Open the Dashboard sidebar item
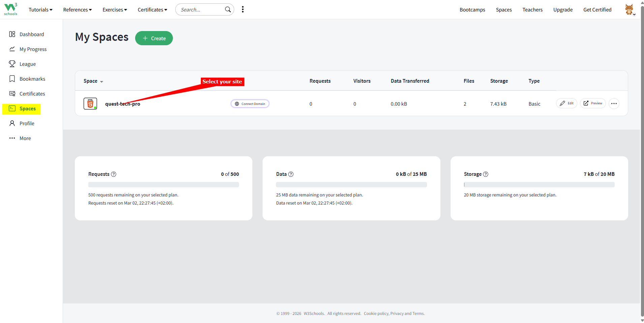The image size is (644, 323). [x=27, y=34]
